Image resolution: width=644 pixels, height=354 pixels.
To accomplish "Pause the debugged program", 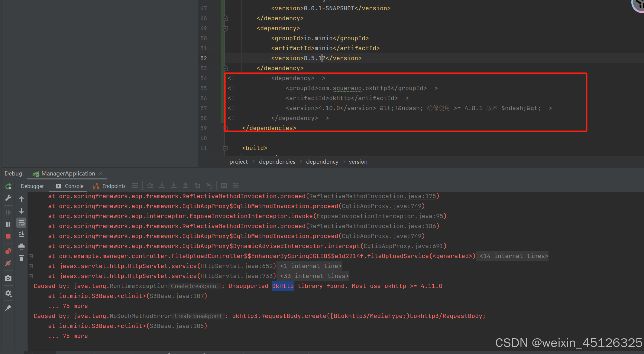I will (x=8, y=224).
